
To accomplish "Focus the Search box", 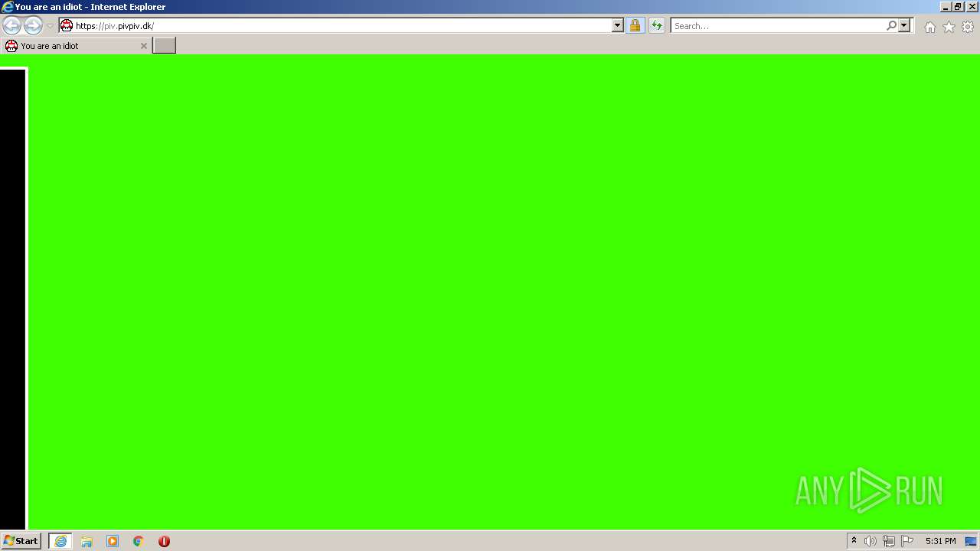I will click(778, 25).
